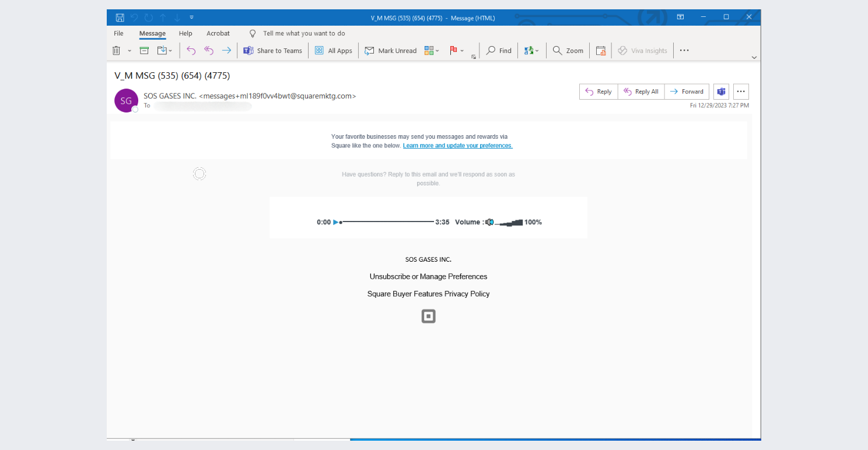Image resolution: width=868 pixels, height=450 pixels.
Task: Click the date Fri 12/29/2023 7:27 PM
Action: pyautogui.click(x=719, y=106)
